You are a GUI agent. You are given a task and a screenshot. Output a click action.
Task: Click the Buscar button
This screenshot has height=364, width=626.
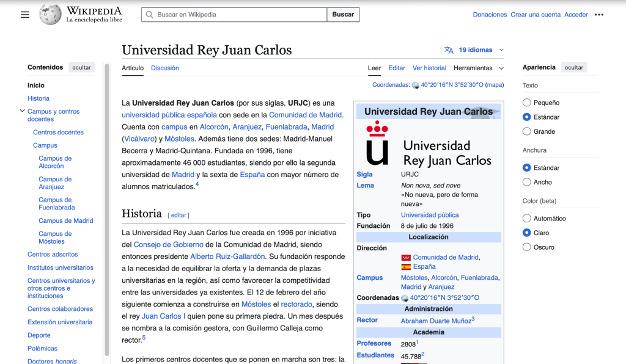pyautogui.click(x=343, y=15)
